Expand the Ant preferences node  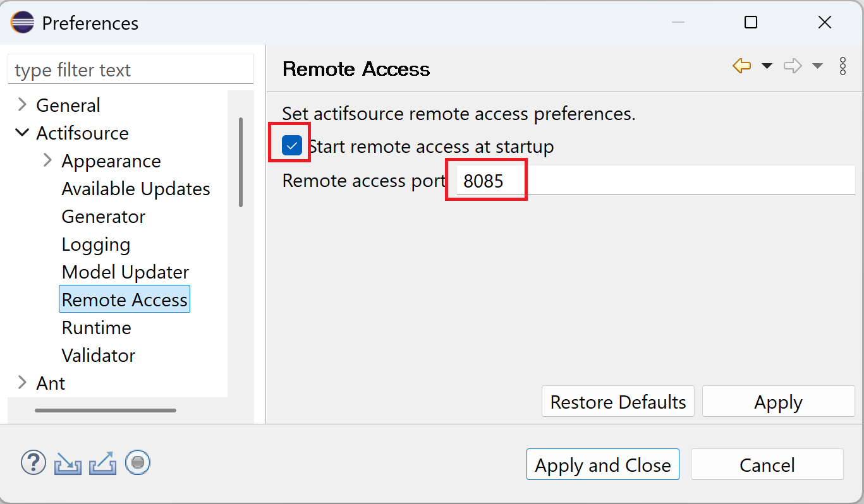23,383
